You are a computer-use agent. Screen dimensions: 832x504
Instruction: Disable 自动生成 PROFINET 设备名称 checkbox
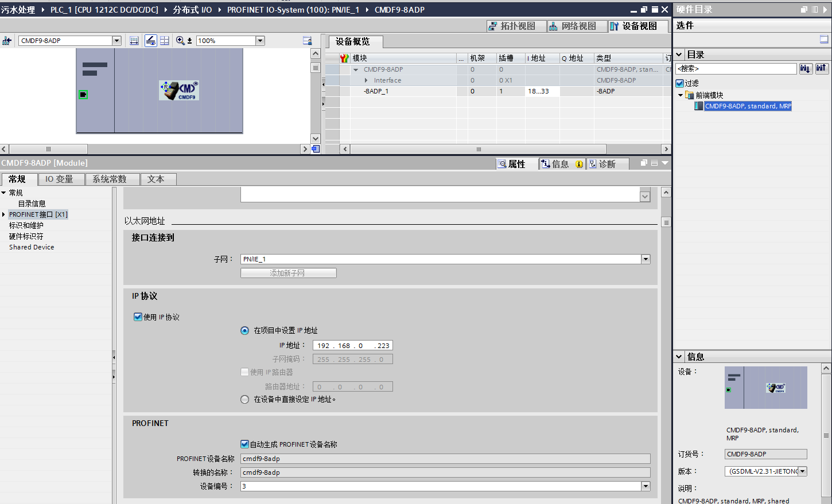click(245, 444)
